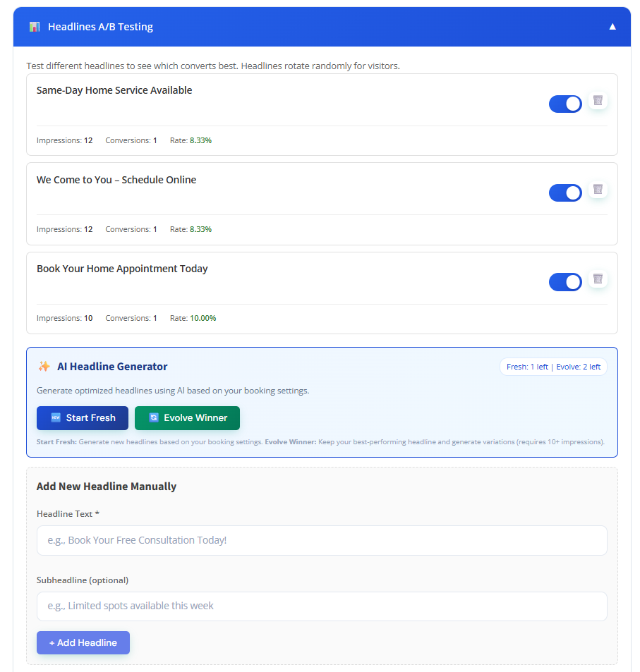
Task: Disable the Same-Day Home Service Available headline
Action: pos(565,104)
